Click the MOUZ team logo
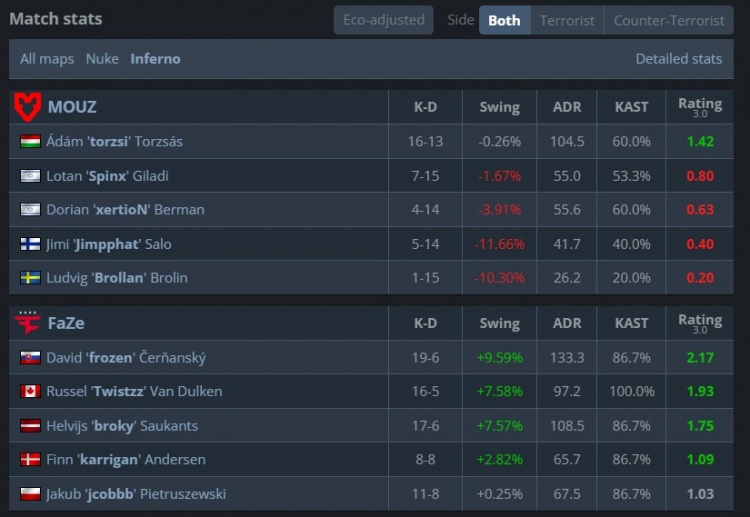The image size is (750, 517). (27, 106)
